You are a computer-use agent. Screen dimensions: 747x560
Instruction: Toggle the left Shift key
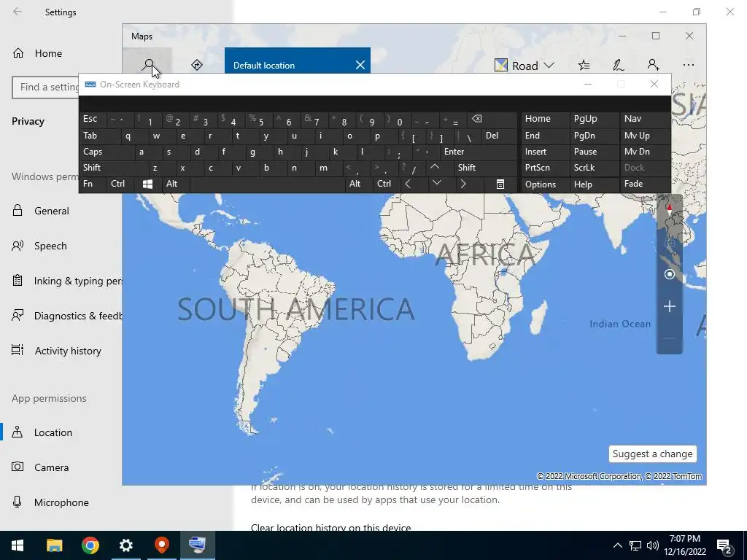pyautogui.click(x=113, y=168)
